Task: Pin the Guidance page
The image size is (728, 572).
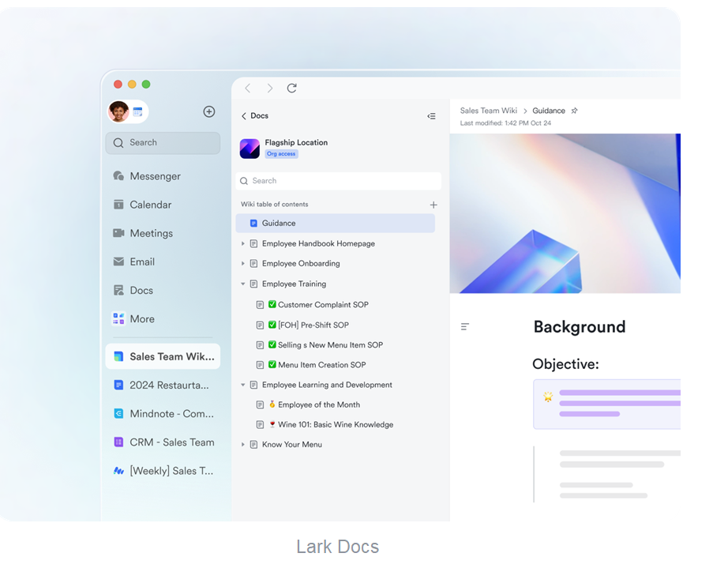Action: click(574, 111)
